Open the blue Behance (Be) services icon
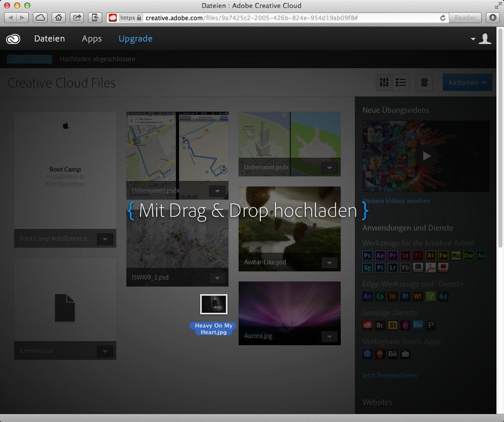This screenshot has width=504, height=422. (418, 325)
